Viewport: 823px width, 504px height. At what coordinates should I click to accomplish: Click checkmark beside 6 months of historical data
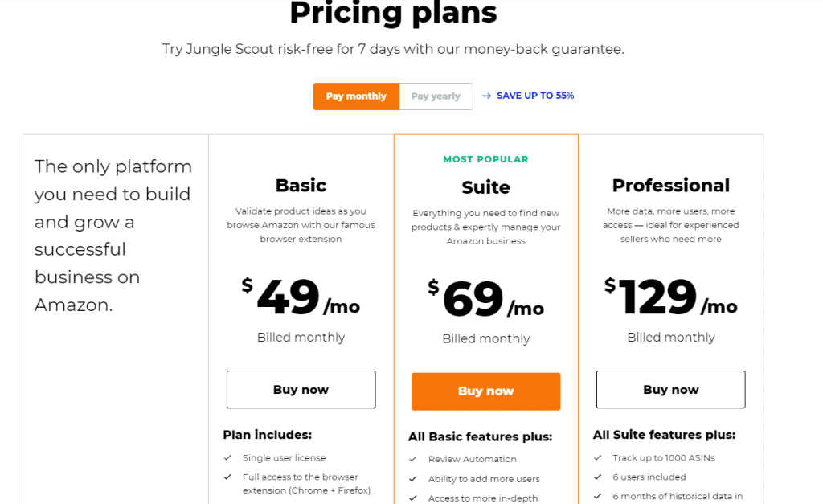tap(598, 497)
